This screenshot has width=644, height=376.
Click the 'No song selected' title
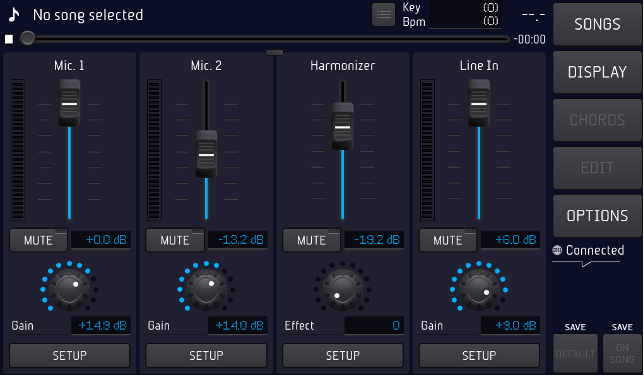pos(88,15)
